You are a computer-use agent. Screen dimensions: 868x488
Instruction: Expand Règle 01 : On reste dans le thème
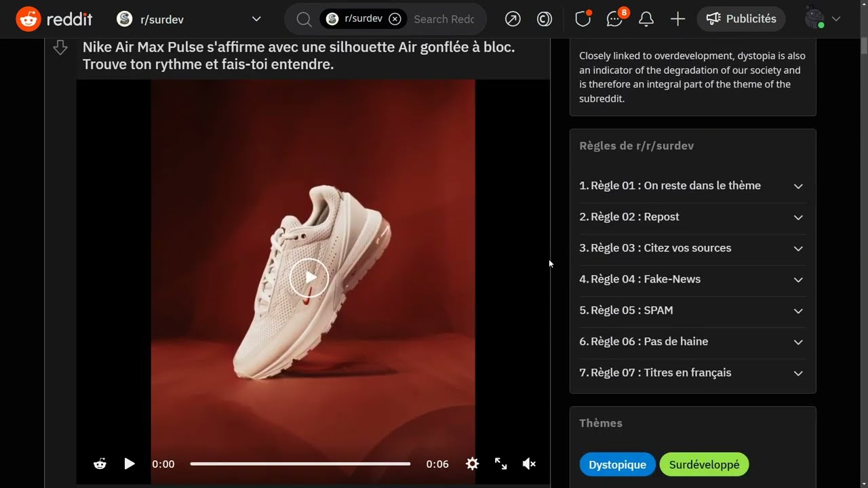click(x=692, y=186)
